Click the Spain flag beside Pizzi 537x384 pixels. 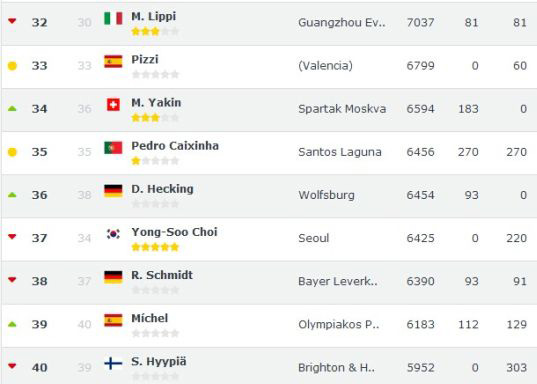point(113,62)
